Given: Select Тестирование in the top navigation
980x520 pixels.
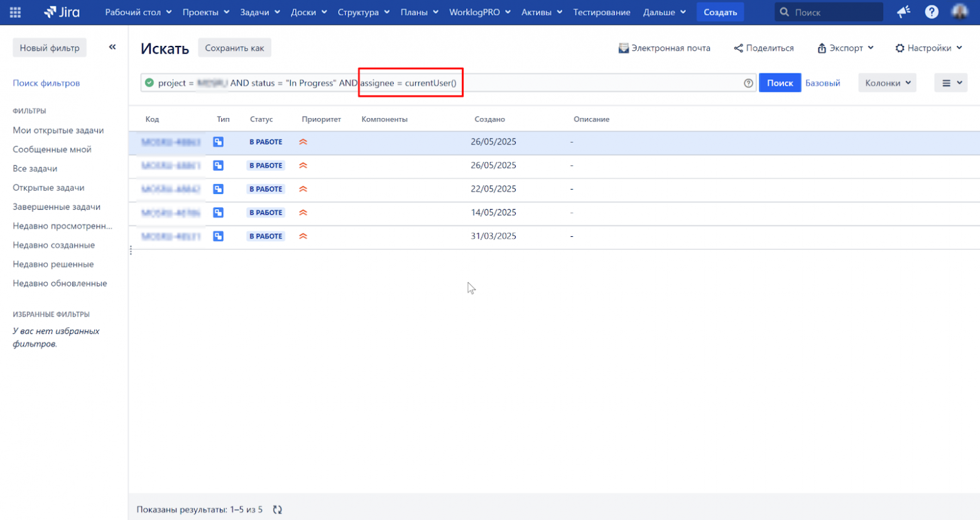Looking at the screenshot, I should (x=601, y=11).
